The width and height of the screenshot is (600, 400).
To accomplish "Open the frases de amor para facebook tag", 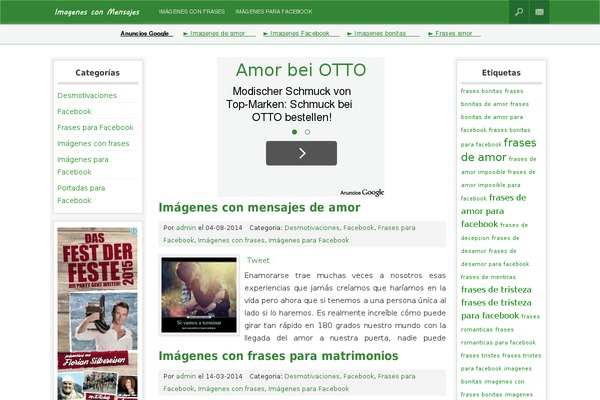I will click(494, 211).
